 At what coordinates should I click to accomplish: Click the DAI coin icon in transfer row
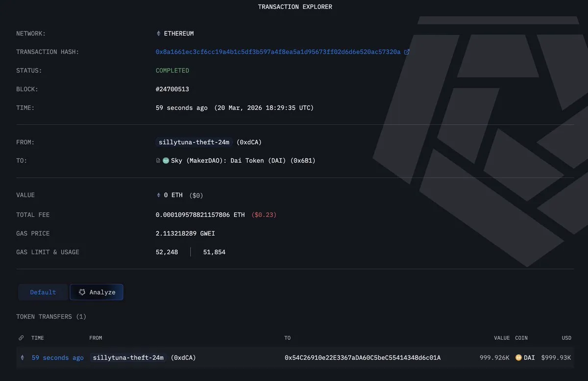click(x=518, y=358)
